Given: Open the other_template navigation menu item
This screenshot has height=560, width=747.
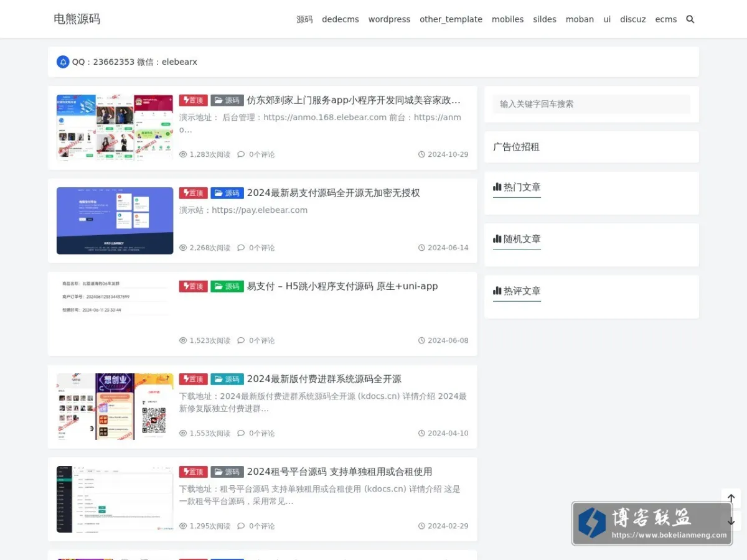Looking at the screenshot, I should (x=451, y=19).
